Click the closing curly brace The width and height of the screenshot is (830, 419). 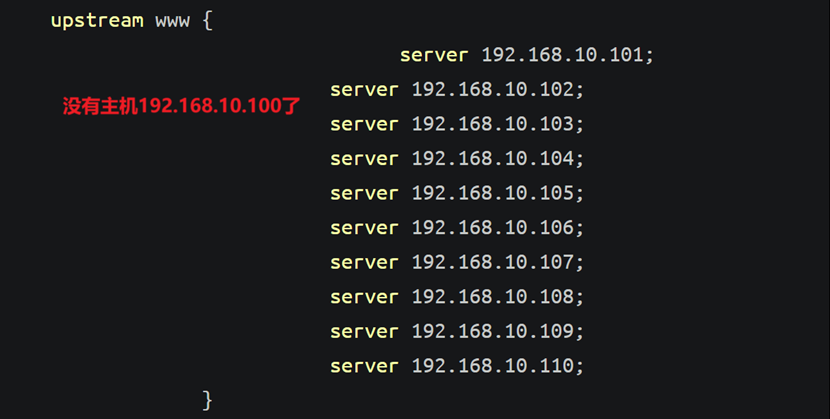coord(208,400)
